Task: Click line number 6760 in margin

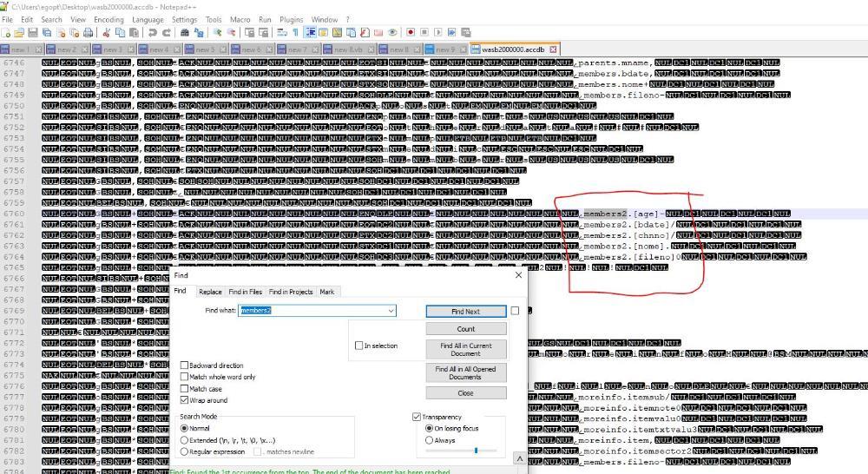Action: [x=14, y=214]
